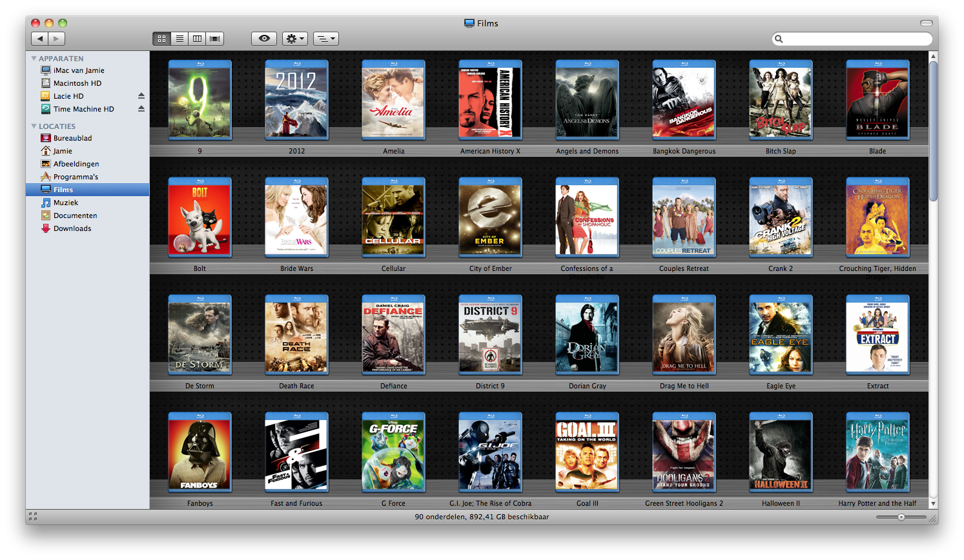Select the Blade movie cover icon

click(877, 100)
